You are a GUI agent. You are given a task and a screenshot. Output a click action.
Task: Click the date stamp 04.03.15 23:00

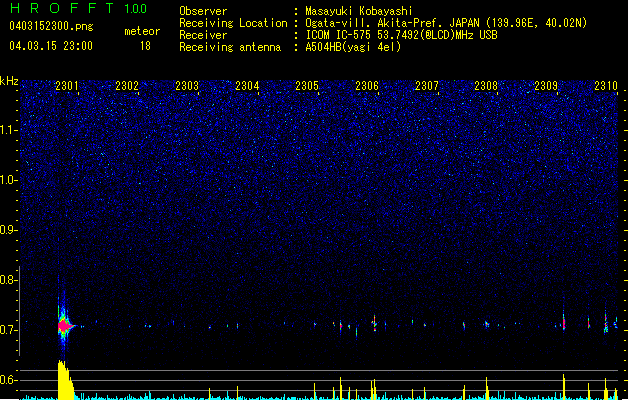coord(51,46)
